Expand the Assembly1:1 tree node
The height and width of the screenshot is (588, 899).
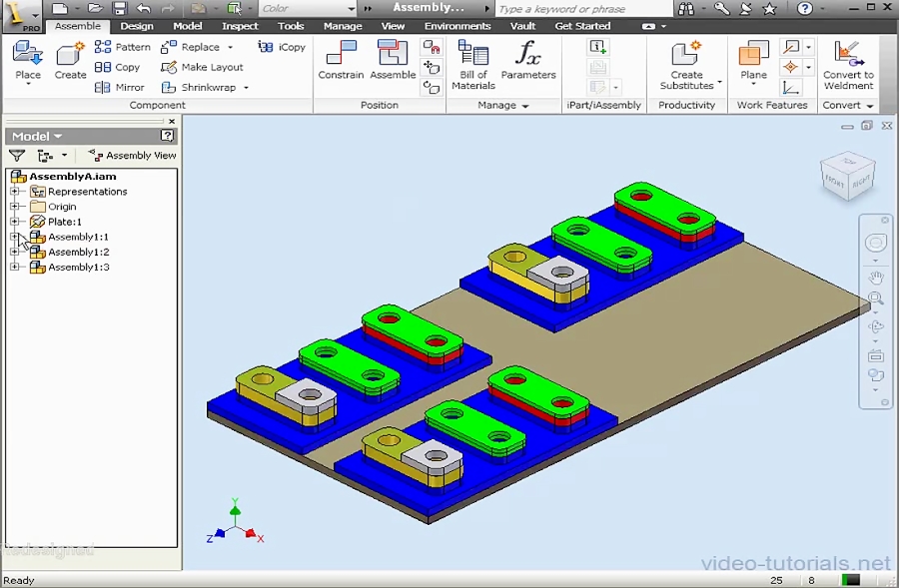pos(14,237)
